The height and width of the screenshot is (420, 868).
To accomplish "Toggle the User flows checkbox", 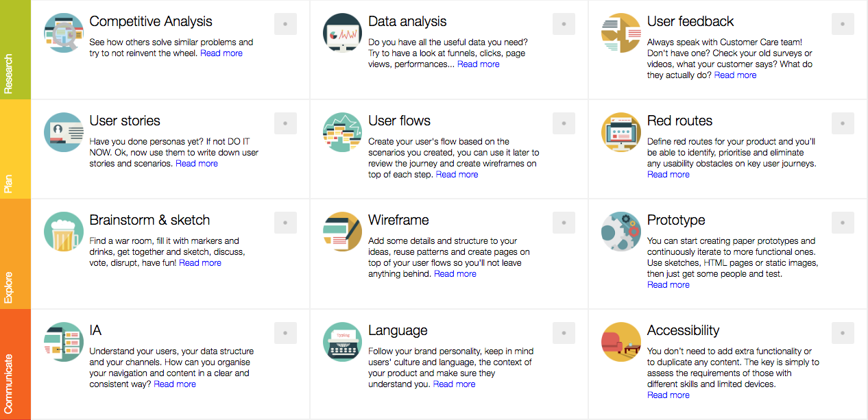I will (x=564, y=123).
